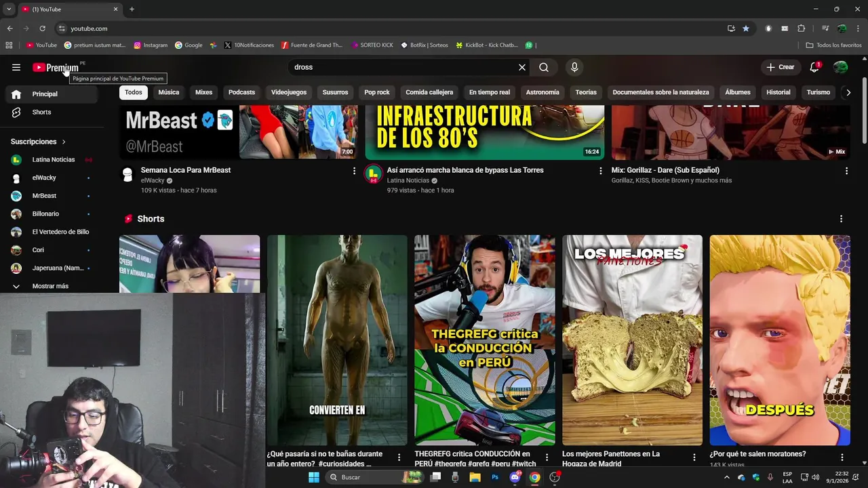Screen dimensions: 868x488
Task: Select the Podcasts filter chip
Action: point(241,92)
